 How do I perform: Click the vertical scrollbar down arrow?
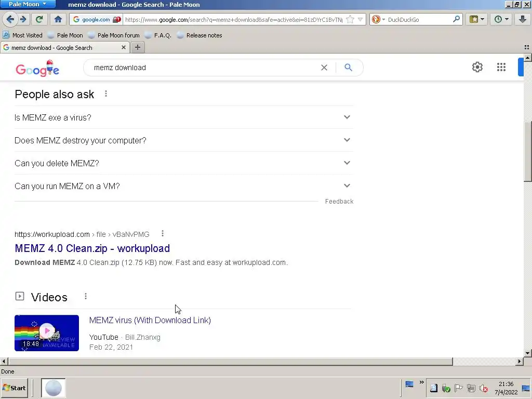click(527, 353)
